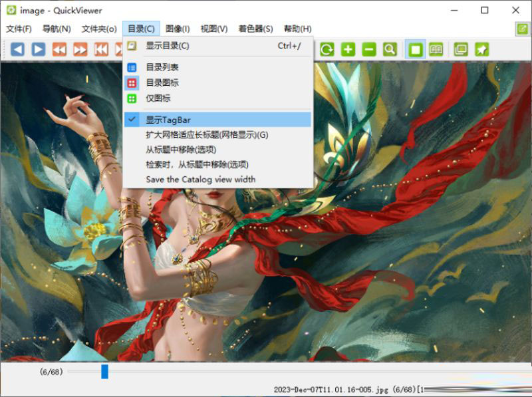This screenshot has width=532, height=397.
Task: Click the QuickViewer app icon in title bar
Action: coord(11,10)
